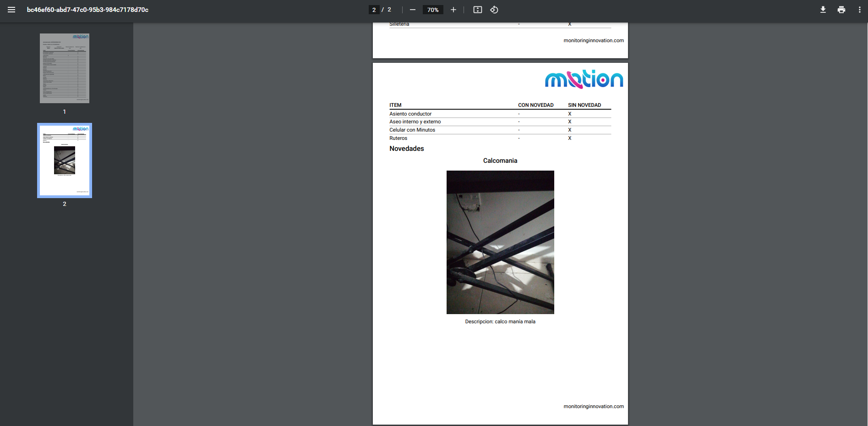Open the more actions menu
Viewport: 868px width, 426px height.
(x=859, y=10)
